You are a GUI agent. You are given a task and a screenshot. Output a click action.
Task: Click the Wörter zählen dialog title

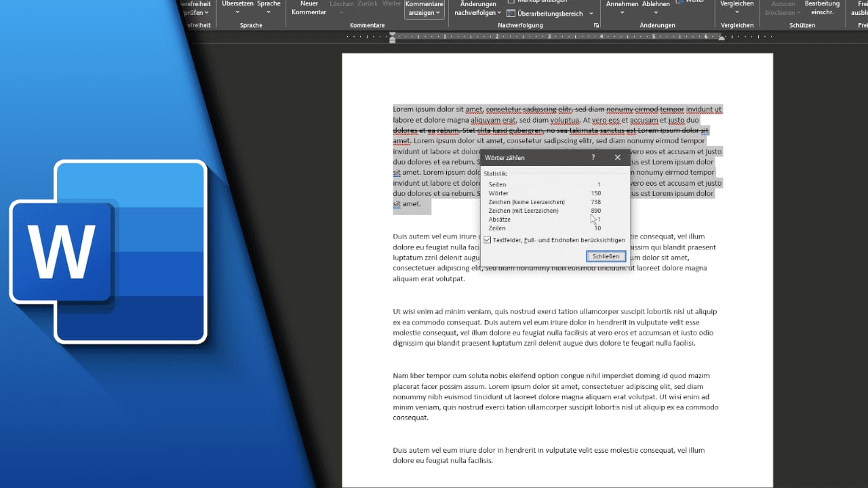tap(504, 158)
